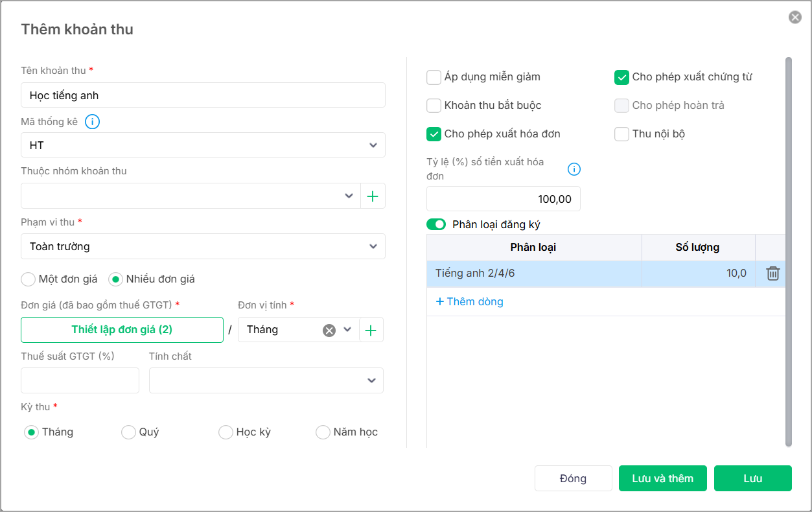812x512 pixels.
Task: Click the plus icon next to Đơn vị tính
Action: click(371, 330)
